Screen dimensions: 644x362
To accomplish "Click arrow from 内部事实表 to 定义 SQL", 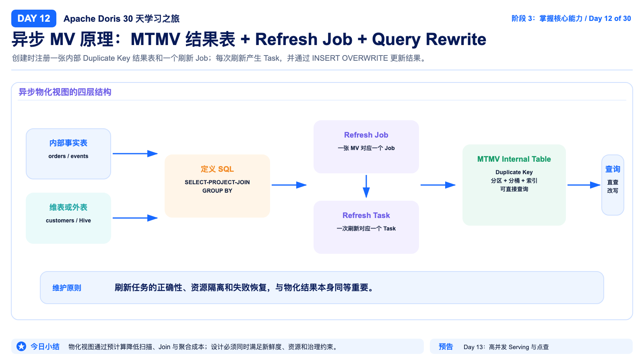I will 135,154.
